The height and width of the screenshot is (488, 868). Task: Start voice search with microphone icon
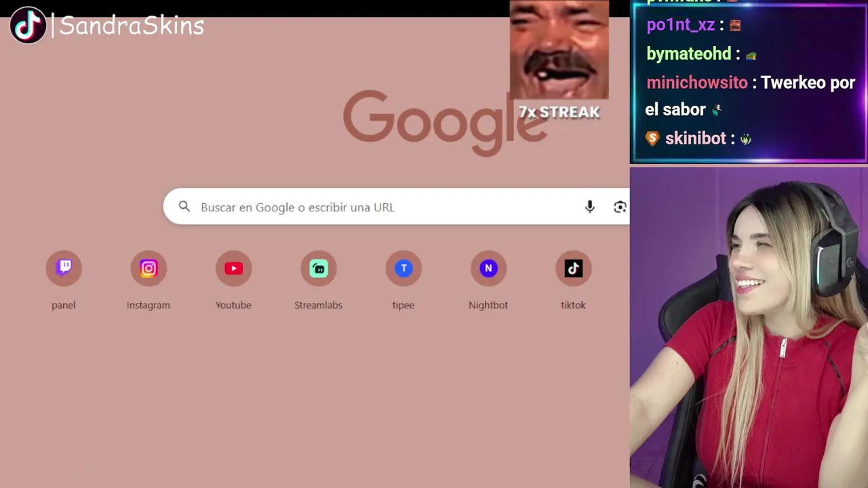[590, 207]
